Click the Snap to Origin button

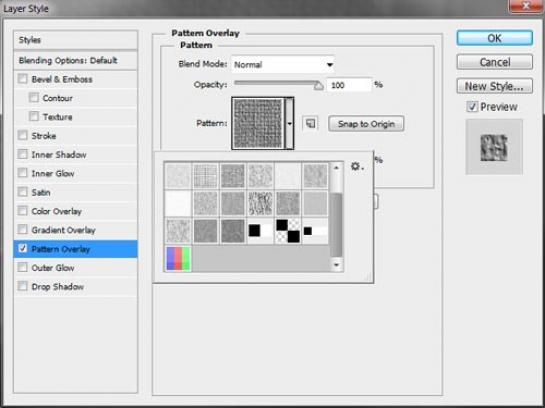pos(366,124)
